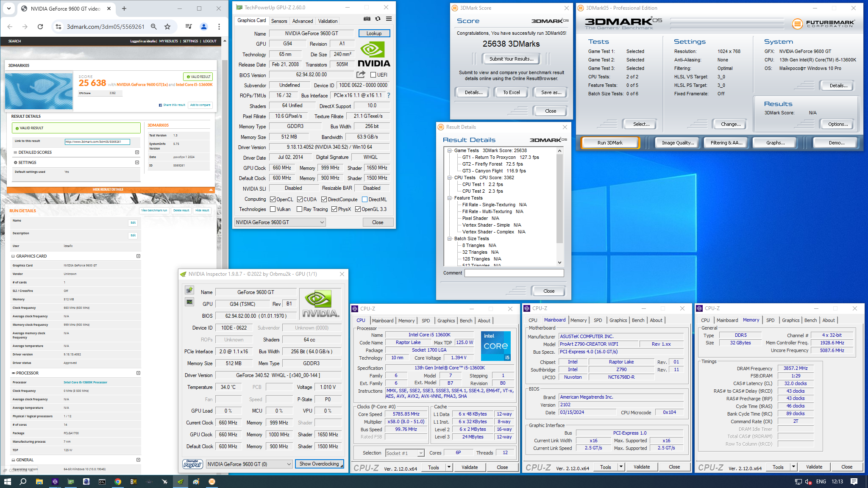Viewport: 868px width, 488px height.
Task: Toggle the UEFI checkbox in GPU-Z
Action: click(373, 75)
